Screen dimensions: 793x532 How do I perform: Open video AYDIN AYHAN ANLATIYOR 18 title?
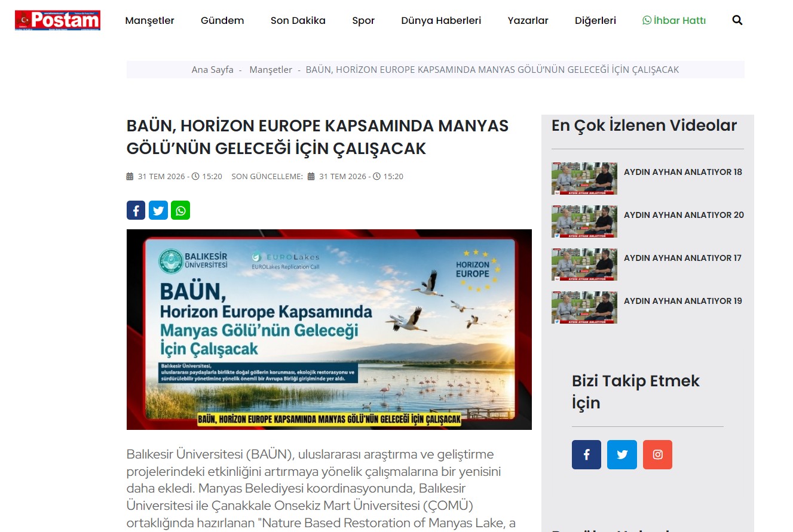pyautogui.click(x=683, y=172)
